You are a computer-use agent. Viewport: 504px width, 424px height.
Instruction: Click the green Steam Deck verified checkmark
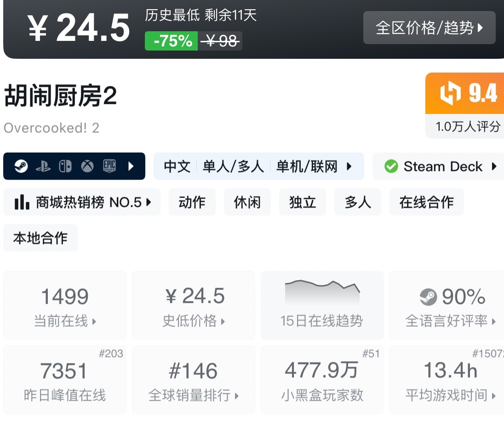(391, 166)
